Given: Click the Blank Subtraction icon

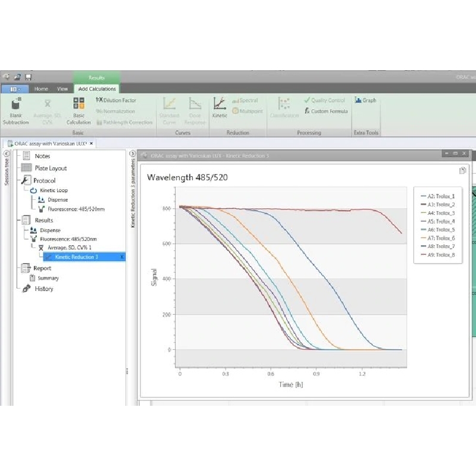Looking at the screenshot, I should [x=15, y=104].
